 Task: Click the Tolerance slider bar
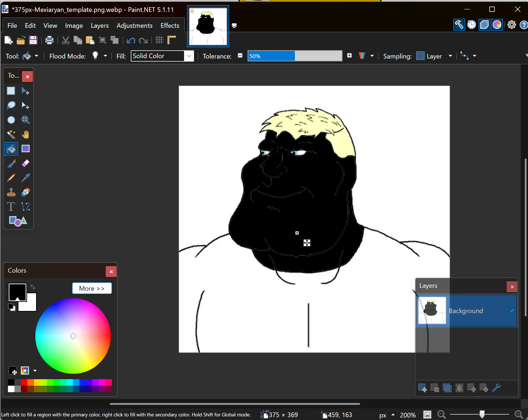[x=294, y=56]
